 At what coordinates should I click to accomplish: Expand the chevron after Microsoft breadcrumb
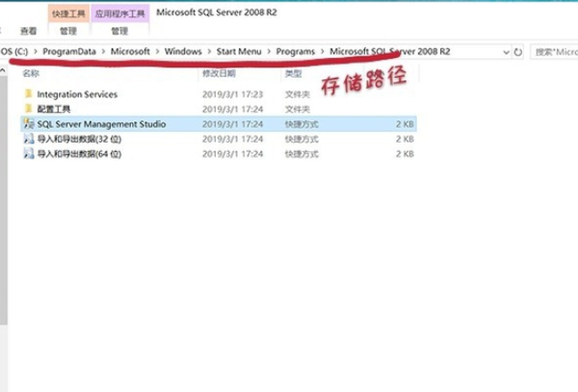coord(157,52)
